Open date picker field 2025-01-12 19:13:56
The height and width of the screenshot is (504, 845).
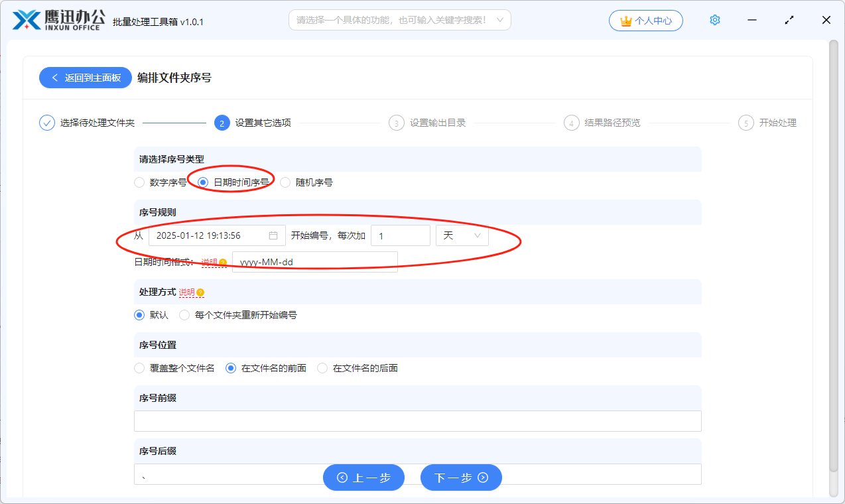tap(217, 235)
